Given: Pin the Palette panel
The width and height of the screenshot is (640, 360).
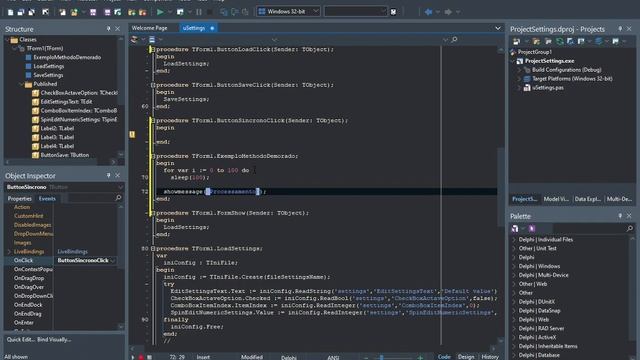Looking at the screenshot, I should pos(620,216).
